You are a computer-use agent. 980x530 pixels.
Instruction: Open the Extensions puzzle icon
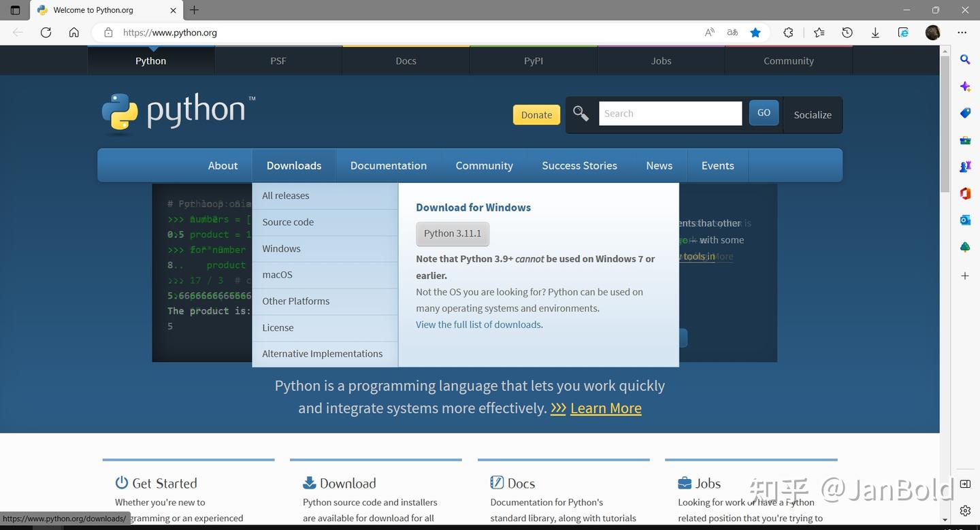pyautogui.click(x=789, y=32)
